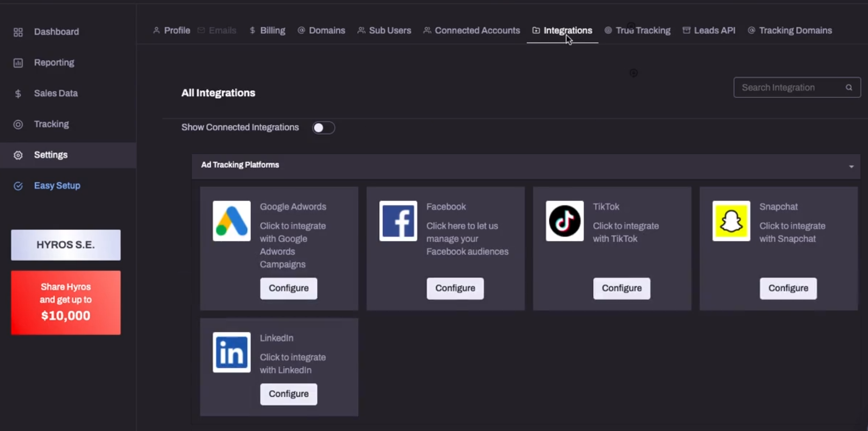Open the Tracking Domains tab
This screenshot has height=431, width=868.
pyautogui.click(x=790, y=30)
